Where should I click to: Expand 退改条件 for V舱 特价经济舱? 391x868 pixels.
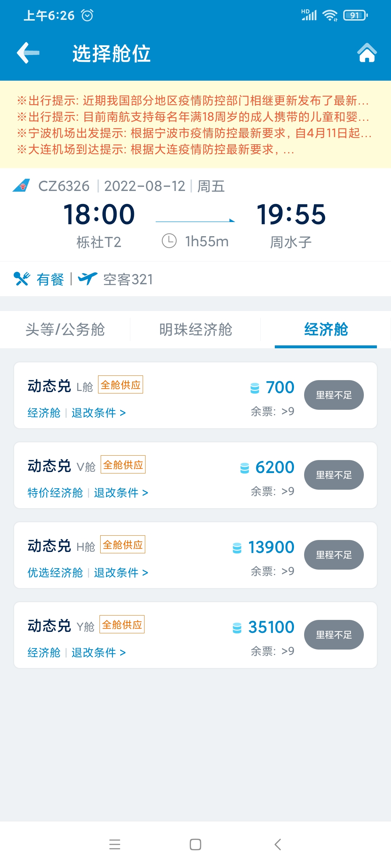(x=121, y=493)
